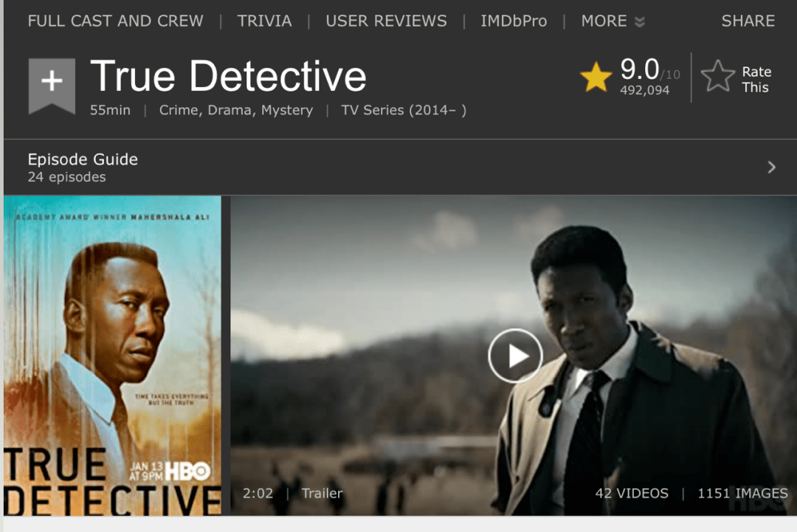Click the gold rating star icon
The width and height of the screenshot is (797, 532).
tap(596, 77)
